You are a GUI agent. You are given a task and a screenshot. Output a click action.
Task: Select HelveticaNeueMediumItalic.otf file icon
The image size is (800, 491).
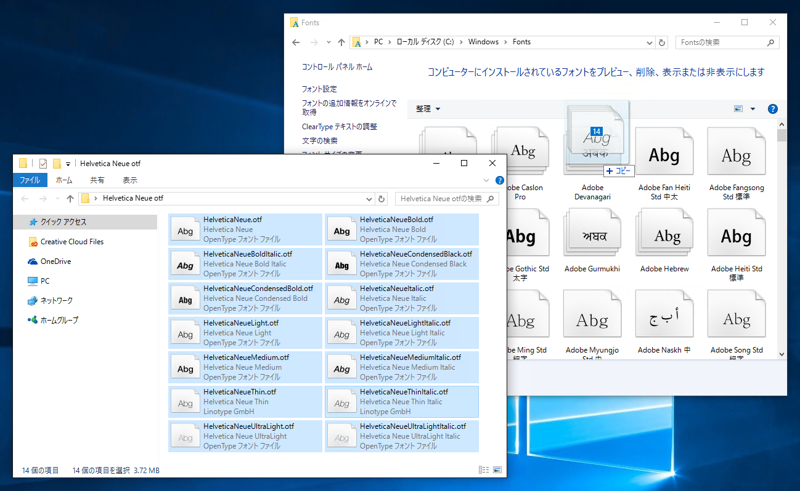(x=341, y=369)
